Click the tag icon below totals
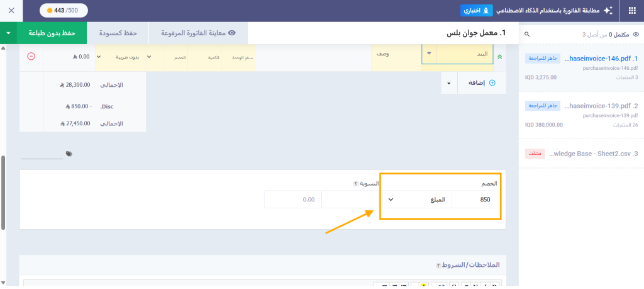Viewport: 644px width, 289px height. (x=69, y=154)
